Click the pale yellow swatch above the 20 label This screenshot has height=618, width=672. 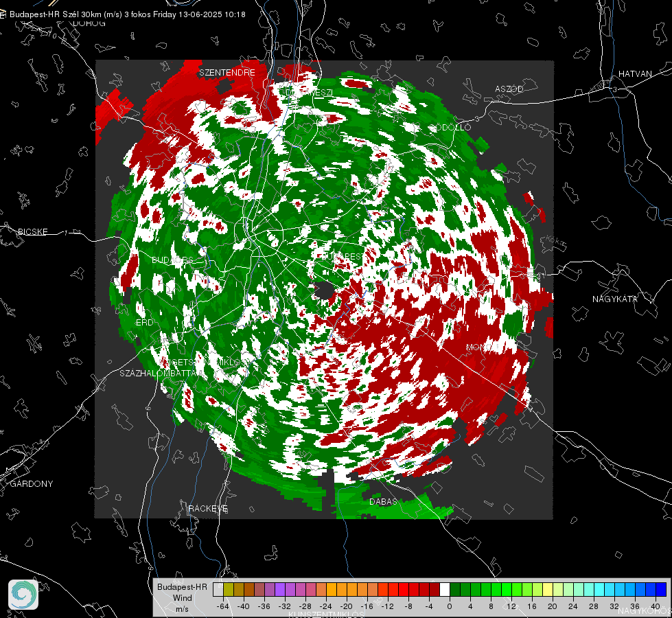pos(548,589)
